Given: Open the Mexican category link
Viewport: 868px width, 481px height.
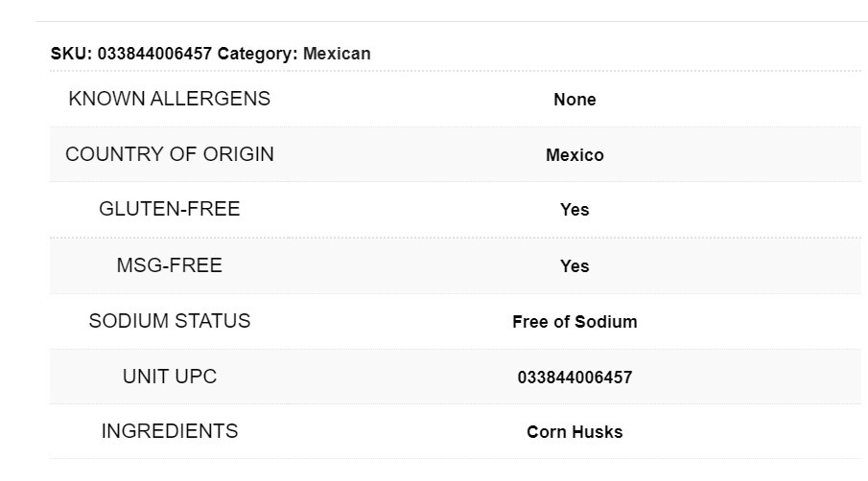Looking at the screenshot, I should (337, 54).
